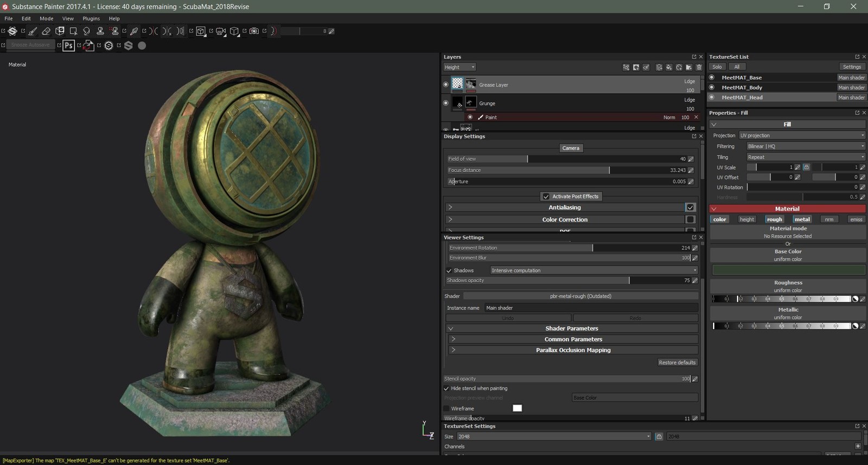868x465 pixels.
Task: Expand Parallax Occlusion Mapping section
Action: [453, 350]
